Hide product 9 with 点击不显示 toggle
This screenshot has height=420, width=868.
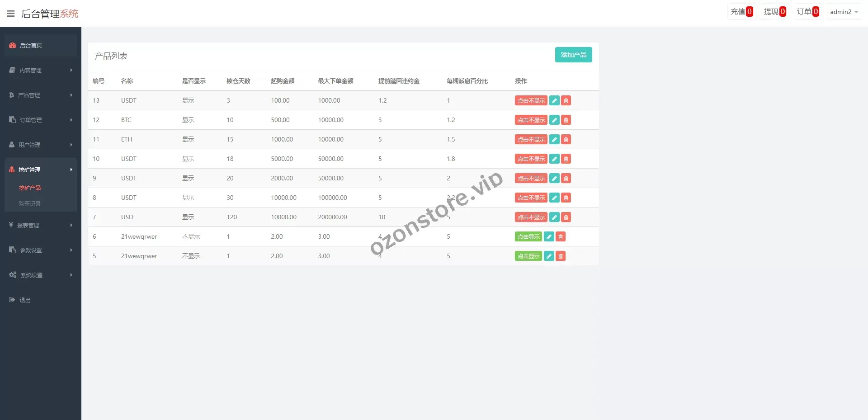tap(531, 178)
